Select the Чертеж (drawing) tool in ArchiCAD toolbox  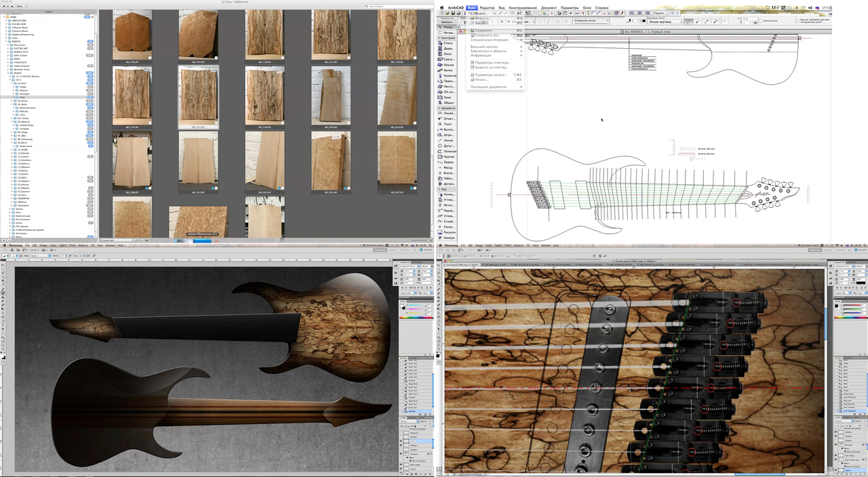[446, 157]
